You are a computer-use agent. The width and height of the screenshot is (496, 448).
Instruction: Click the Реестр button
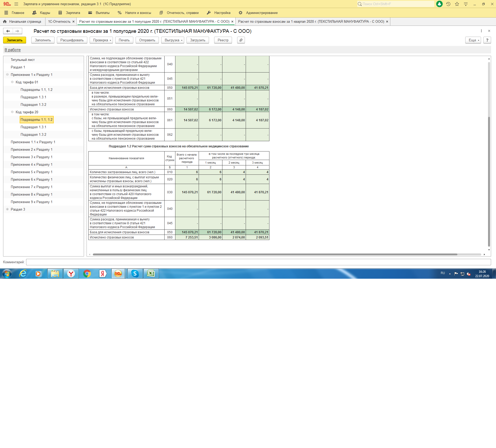coord(223,40)
